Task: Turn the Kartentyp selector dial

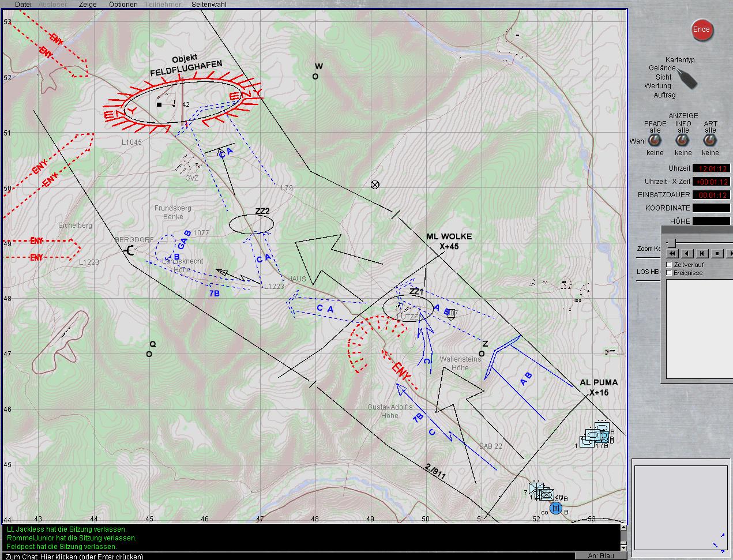Action: (686, 78)
